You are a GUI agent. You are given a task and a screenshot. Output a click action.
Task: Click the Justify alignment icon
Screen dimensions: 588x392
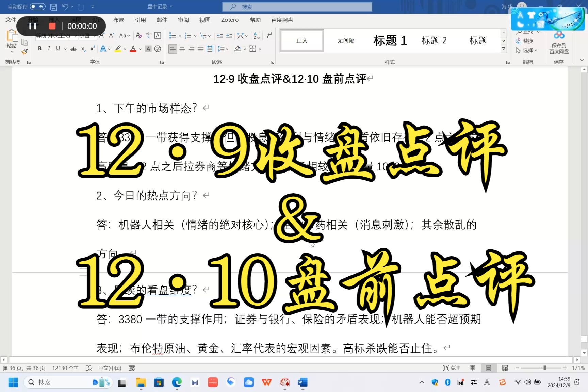[x=201, y=49]
